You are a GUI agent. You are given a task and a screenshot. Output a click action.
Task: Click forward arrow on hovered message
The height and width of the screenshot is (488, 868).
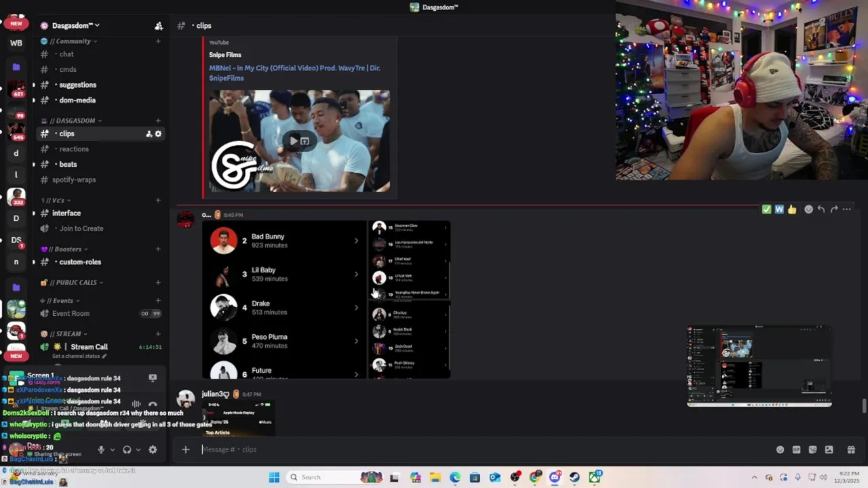point(834,209)
